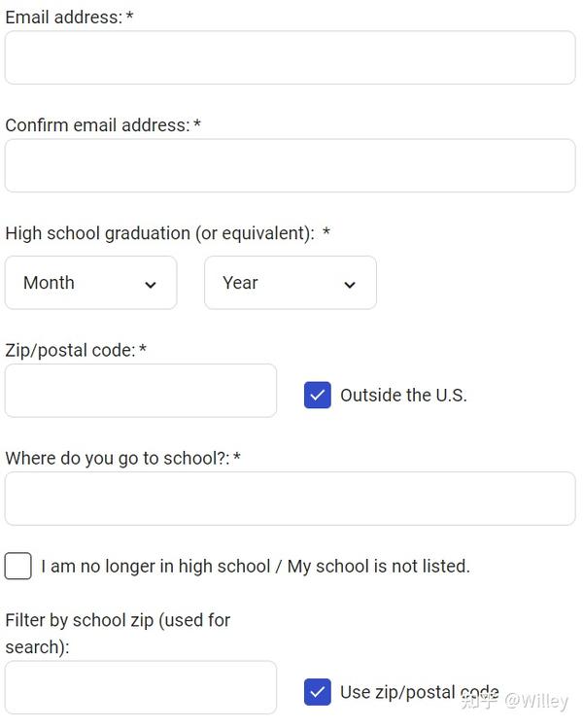Uncheck the Outside the U.S. checkbox
This screenshot has width=583, height=728.
tap(318, 395)
